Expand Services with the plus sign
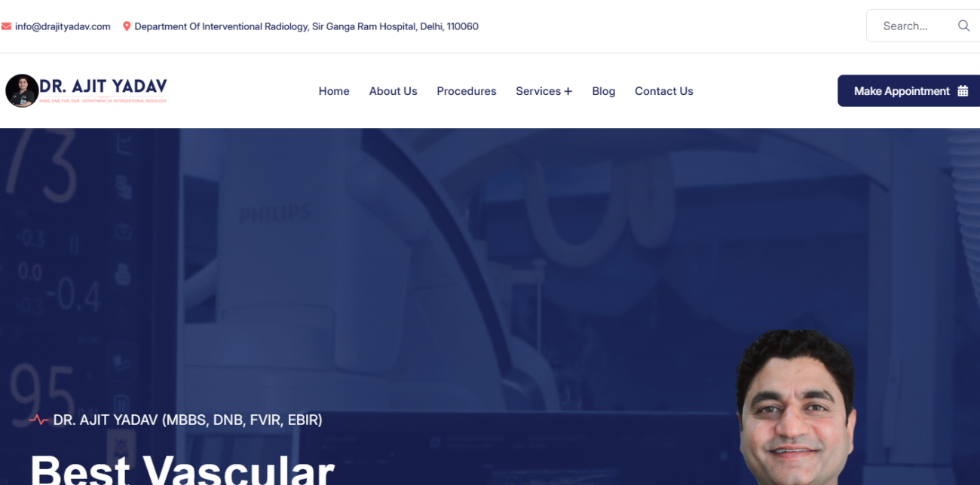980x485 pixels. point(568,91)
